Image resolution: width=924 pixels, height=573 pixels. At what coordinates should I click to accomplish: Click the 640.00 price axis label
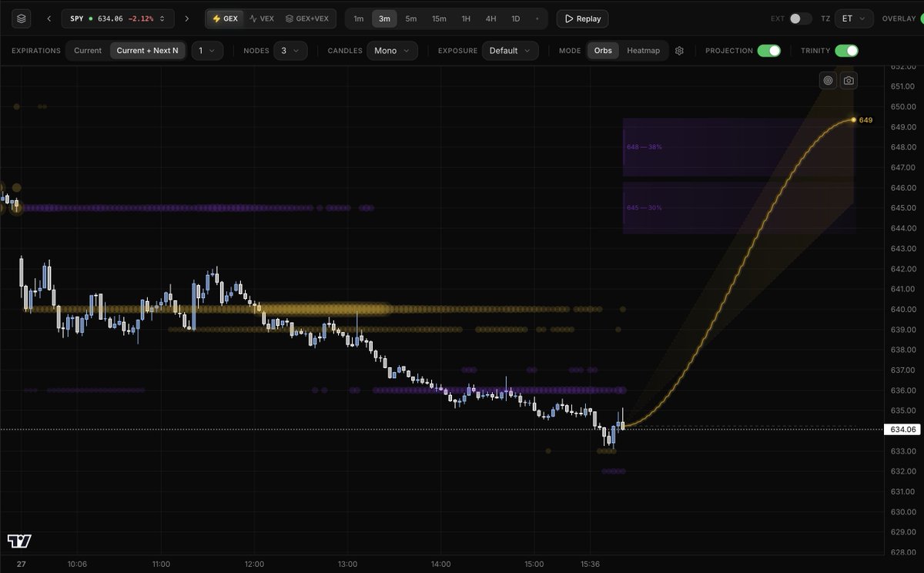click(902, 310)
